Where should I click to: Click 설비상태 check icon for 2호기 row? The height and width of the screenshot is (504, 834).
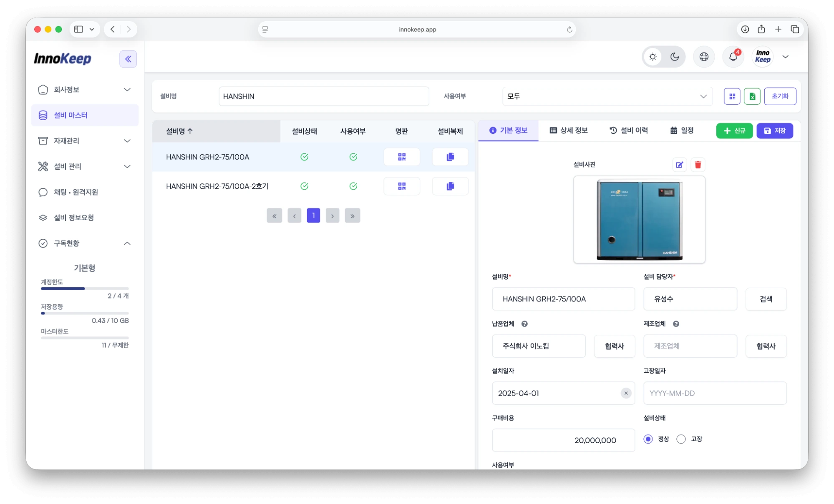click(304, 186)
